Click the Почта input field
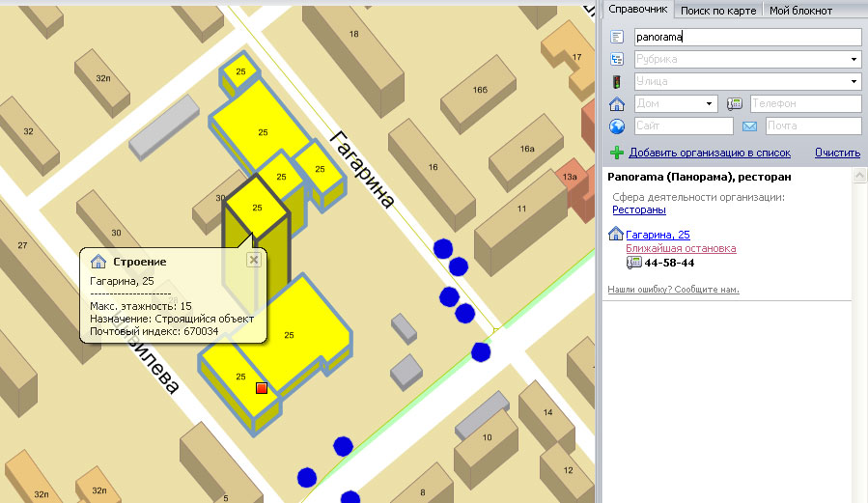 coord(813,126)
